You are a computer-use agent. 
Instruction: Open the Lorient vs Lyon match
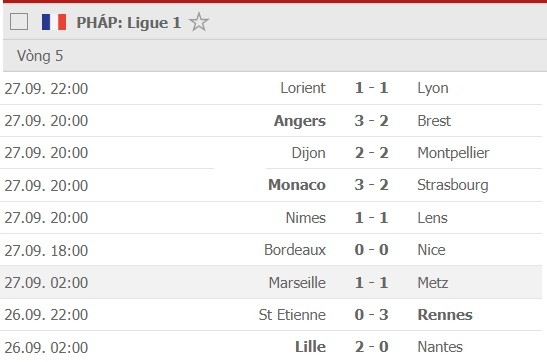271,88
